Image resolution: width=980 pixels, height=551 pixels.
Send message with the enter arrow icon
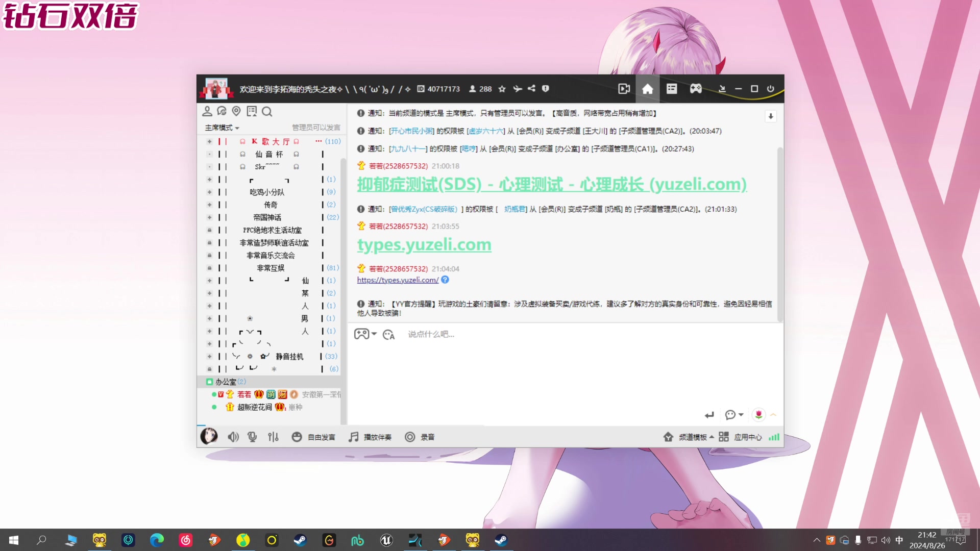[709, 415]
